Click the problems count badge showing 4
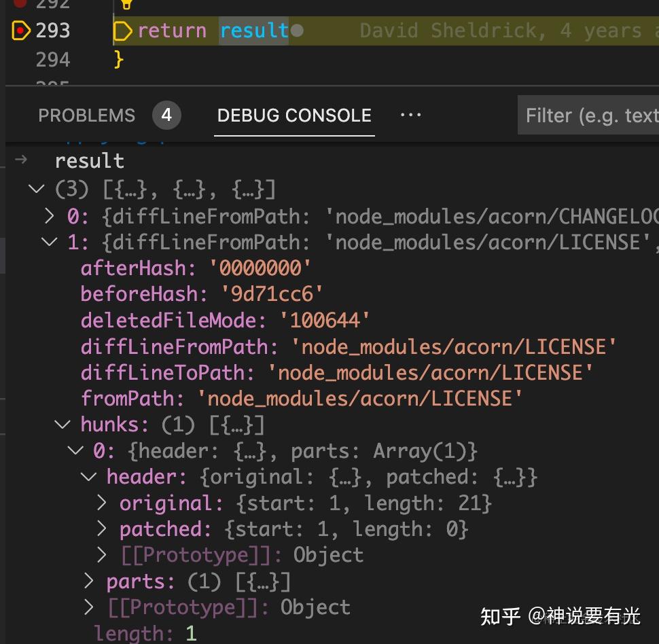This screenshot has height=644, width=659. (166, 115)
